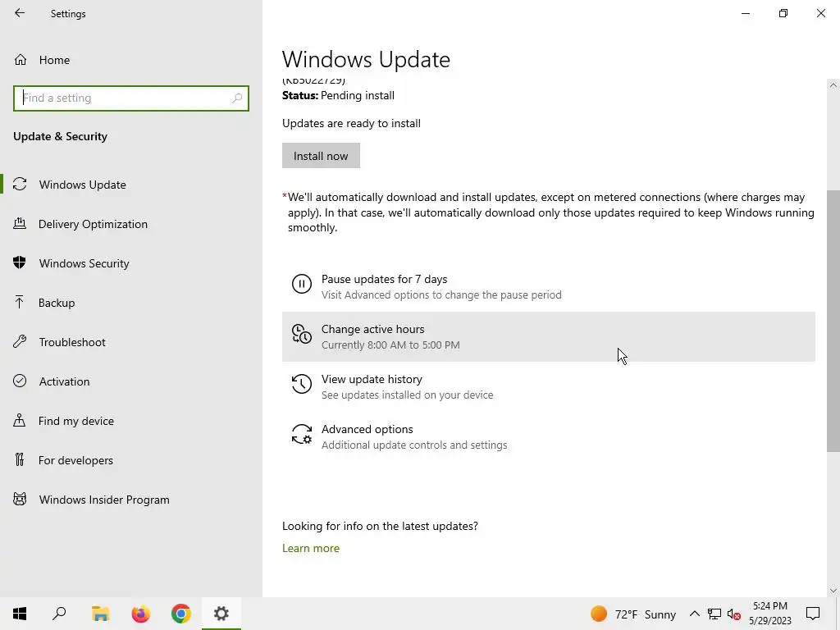
Task: Click the network icon in system tray
Action: coord(714,614)
